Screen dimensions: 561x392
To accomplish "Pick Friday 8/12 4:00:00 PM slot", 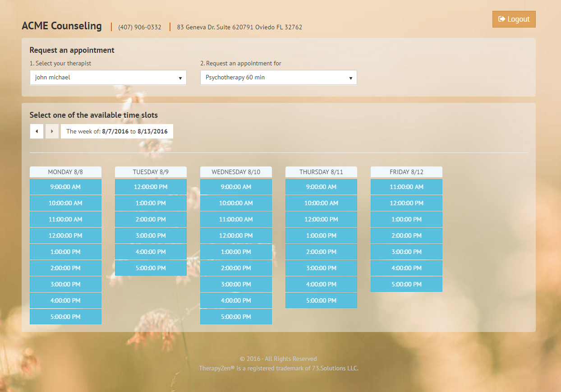I will tap(406, 268).
